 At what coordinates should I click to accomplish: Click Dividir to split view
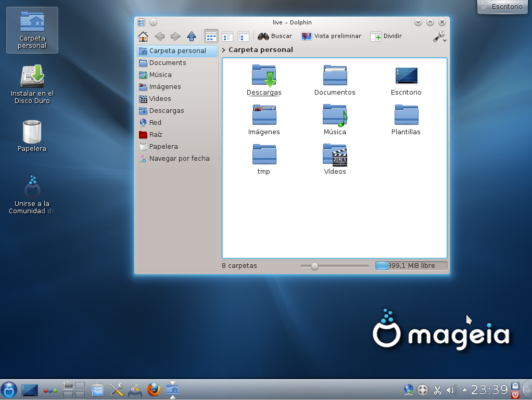click(386, 36)
